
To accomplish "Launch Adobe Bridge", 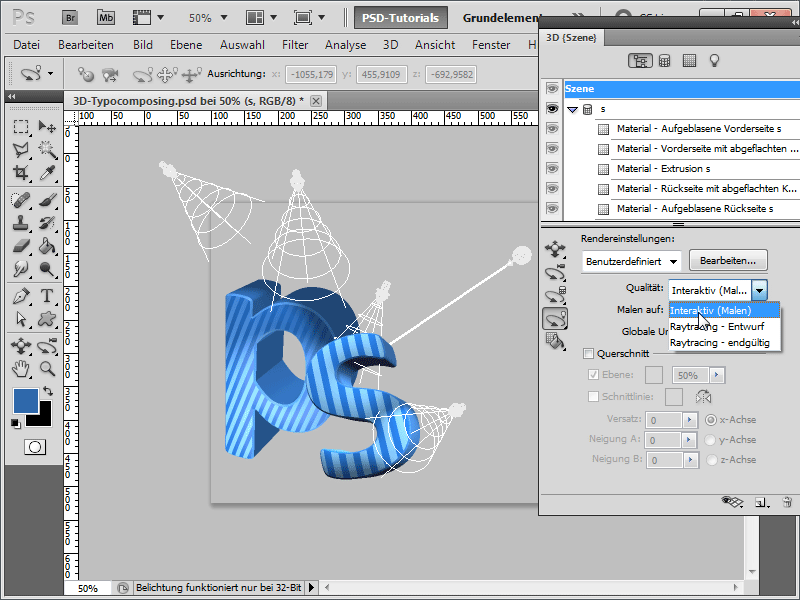I will (70, 18).
